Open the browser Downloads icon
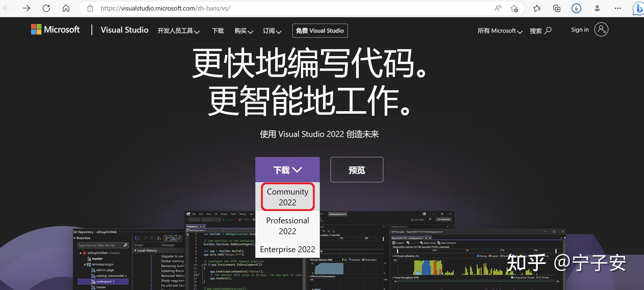The height and width of the screenshot is (290, 644). point(576,8)
